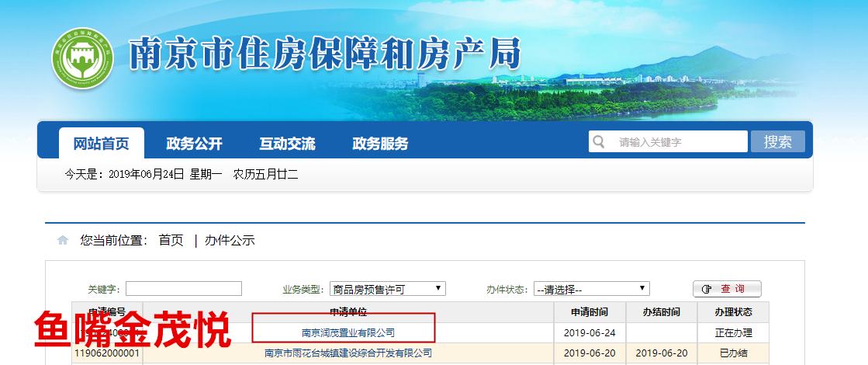Select the 申请时间 column header
Screen dimensions: 868x365
[590, 312]
